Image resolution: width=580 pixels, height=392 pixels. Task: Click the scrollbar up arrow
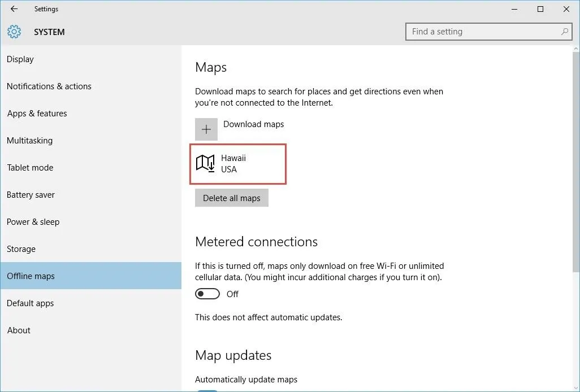pyautogui.click(x=576, y=49)
